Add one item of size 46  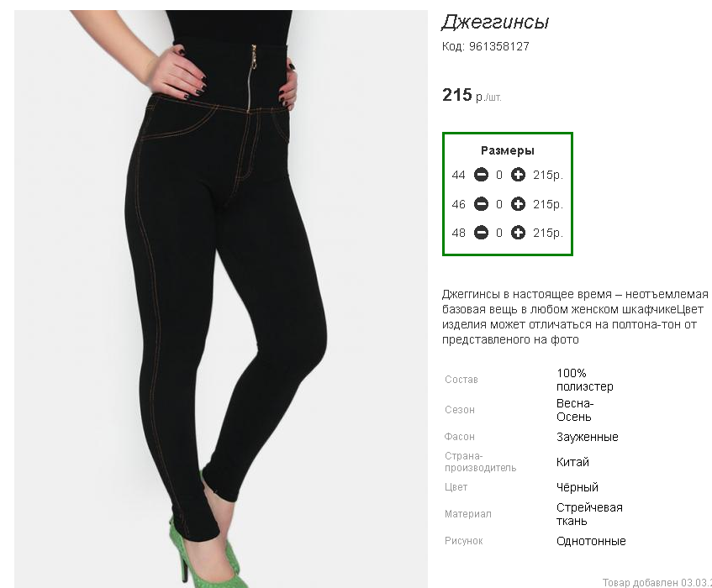point(518,204)
